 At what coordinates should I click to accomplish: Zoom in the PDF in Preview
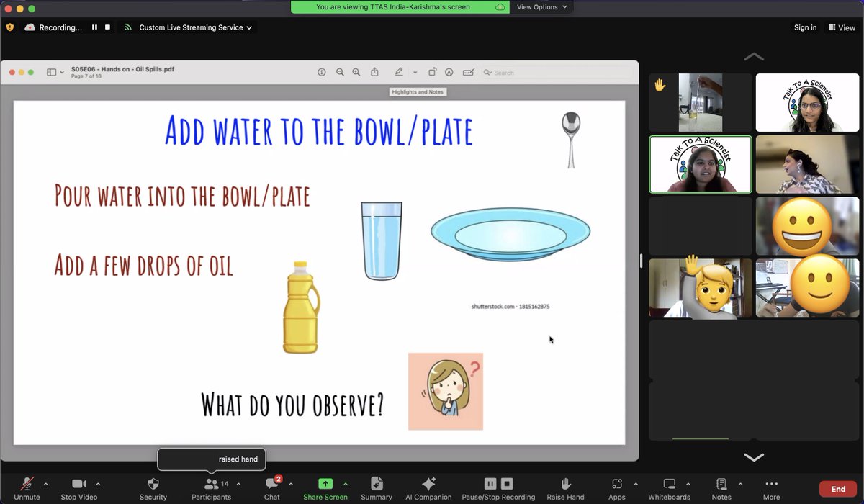coord(356,72)
